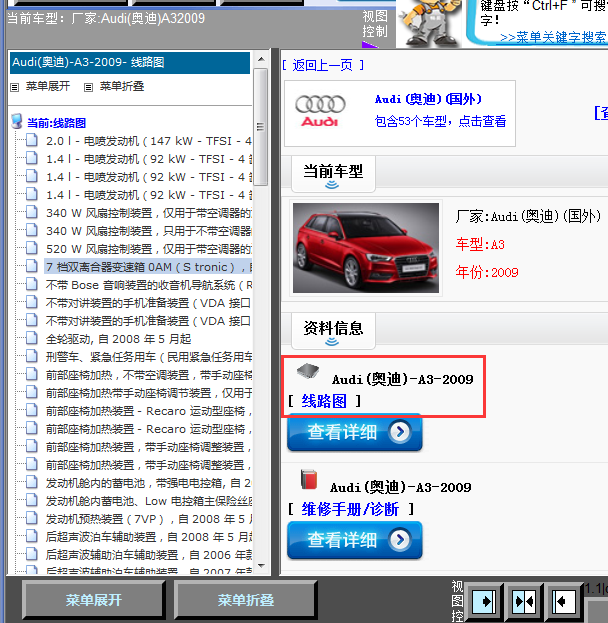Screen dimensions: 608x623
Task: Click the document icon beside 发动机预热装置 (7VP)
Action: (32, 519)
